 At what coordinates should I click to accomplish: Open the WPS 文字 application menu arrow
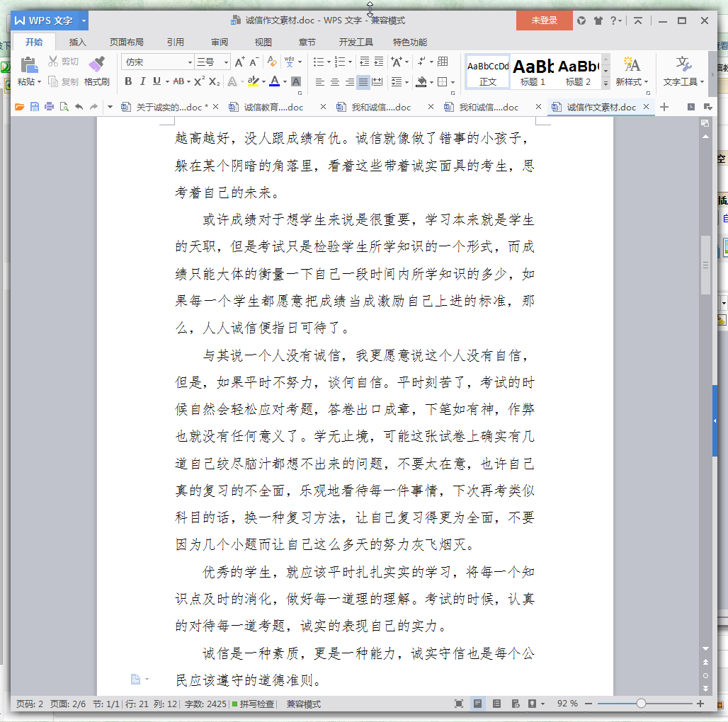pos(84,21)
